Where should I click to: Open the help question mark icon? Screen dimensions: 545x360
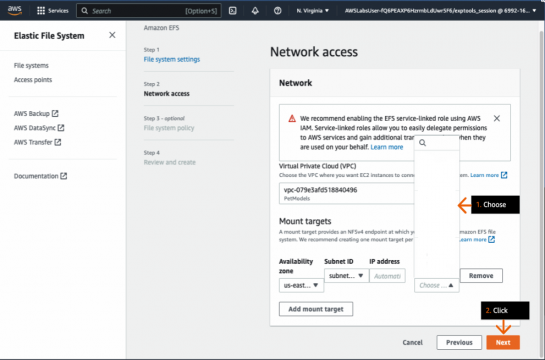click(x=277, y=11)
